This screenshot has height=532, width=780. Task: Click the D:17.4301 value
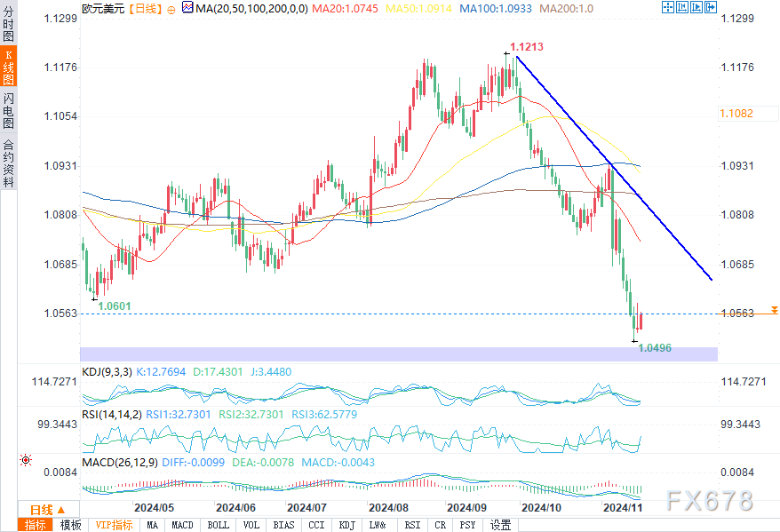[x=218, y=372]
